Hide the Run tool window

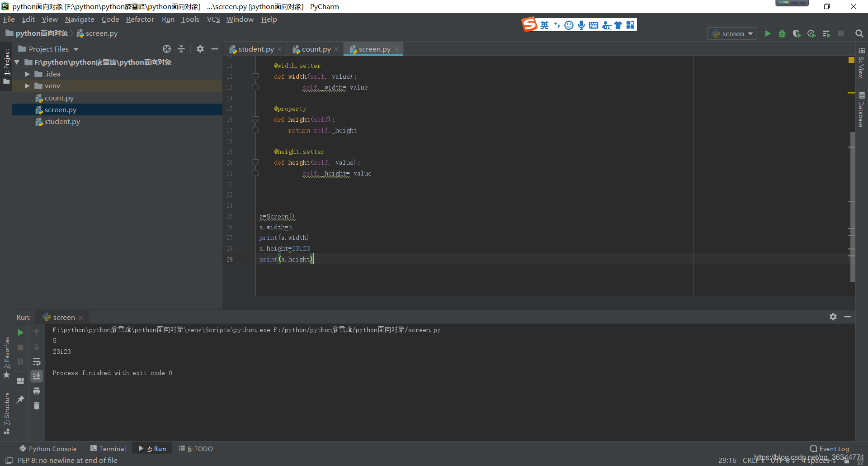(x=848, y=317)
